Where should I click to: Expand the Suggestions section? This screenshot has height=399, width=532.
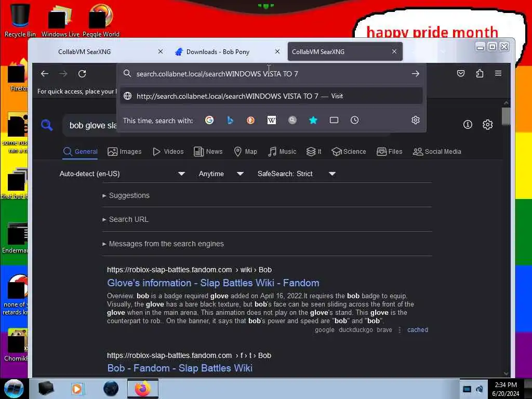[126, 195]
